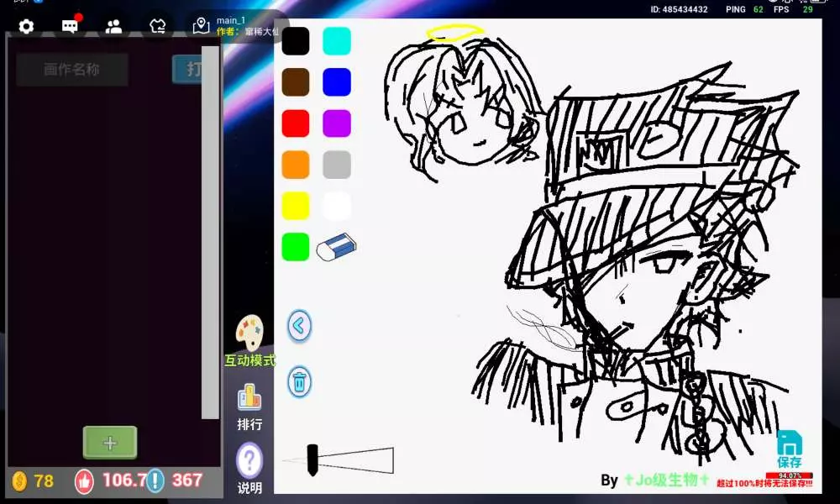Click the red 94.07% storage bar
The width and height of the screenshot is (840, 504).
789,475
